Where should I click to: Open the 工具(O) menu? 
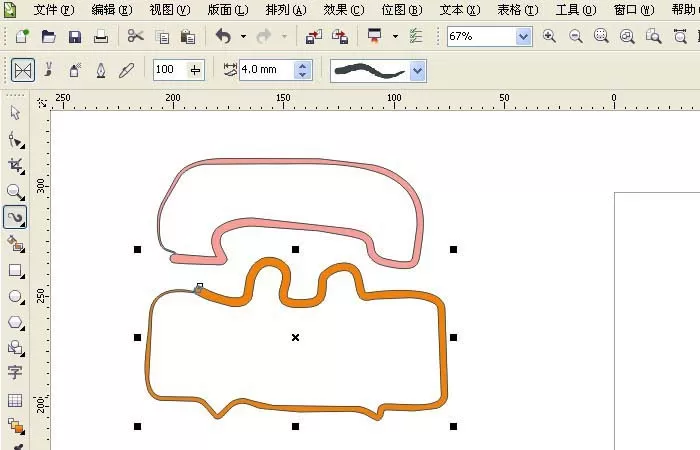(x=576, y=9)
